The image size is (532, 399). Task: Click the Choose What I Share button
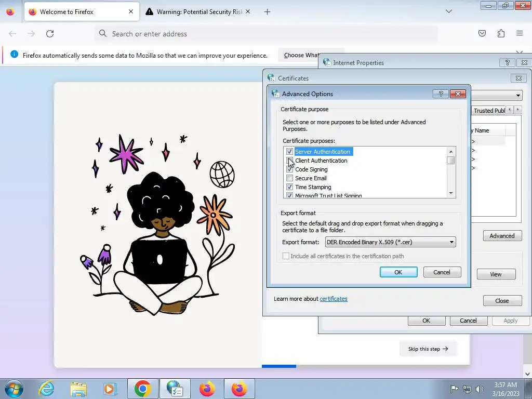[x=301, y=55]
